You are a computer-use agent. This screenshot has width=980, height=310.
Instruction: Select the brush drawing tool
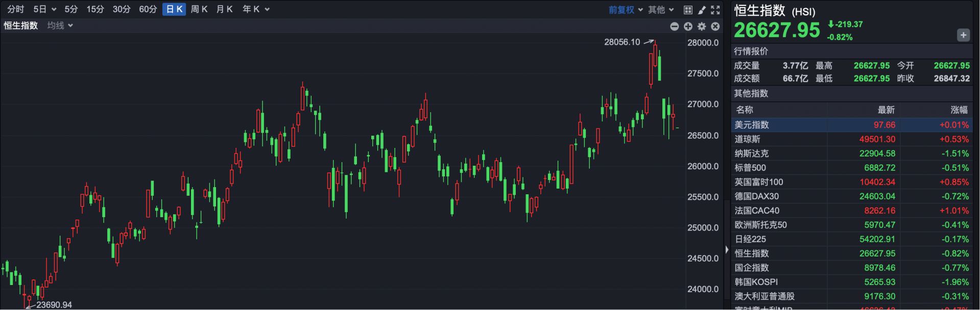click(x=702, y=10)
